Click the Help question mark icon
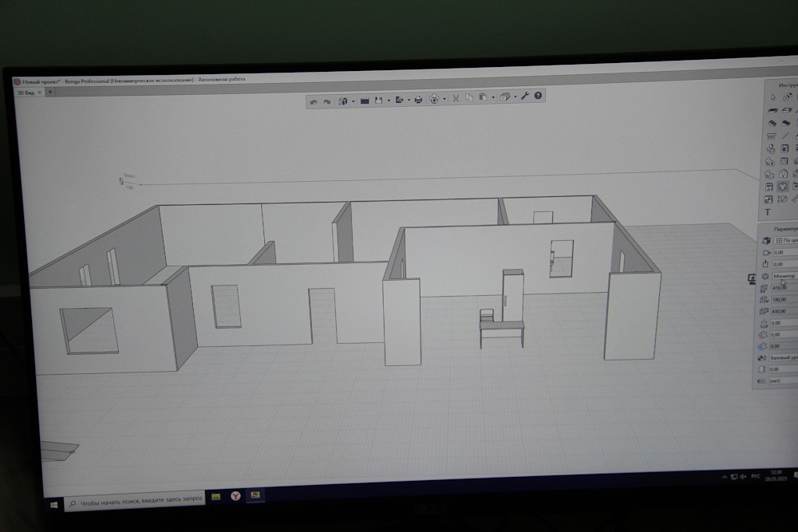This screenshot has height=532, width=798. coord(539,97)
